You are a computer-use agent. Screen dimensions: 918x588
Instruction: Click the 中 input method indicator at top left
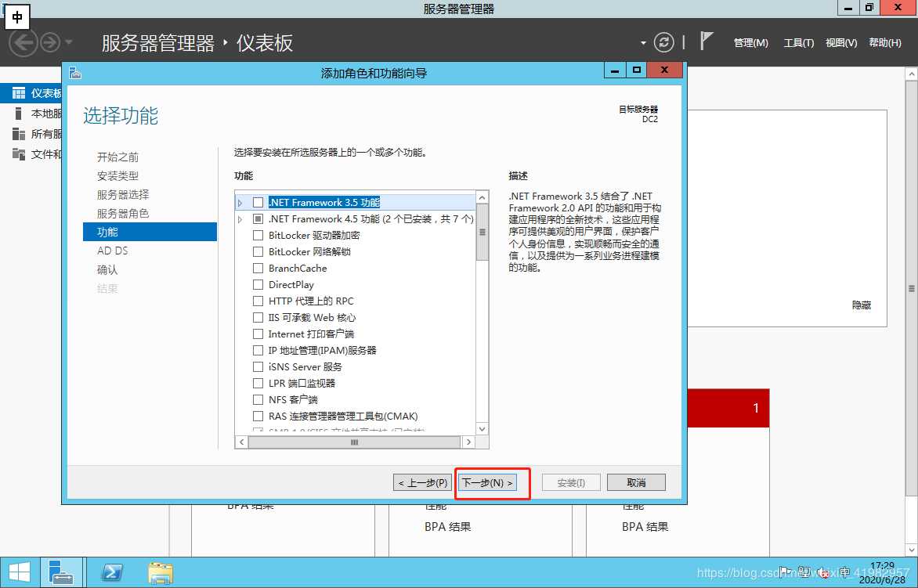(17, 17)
